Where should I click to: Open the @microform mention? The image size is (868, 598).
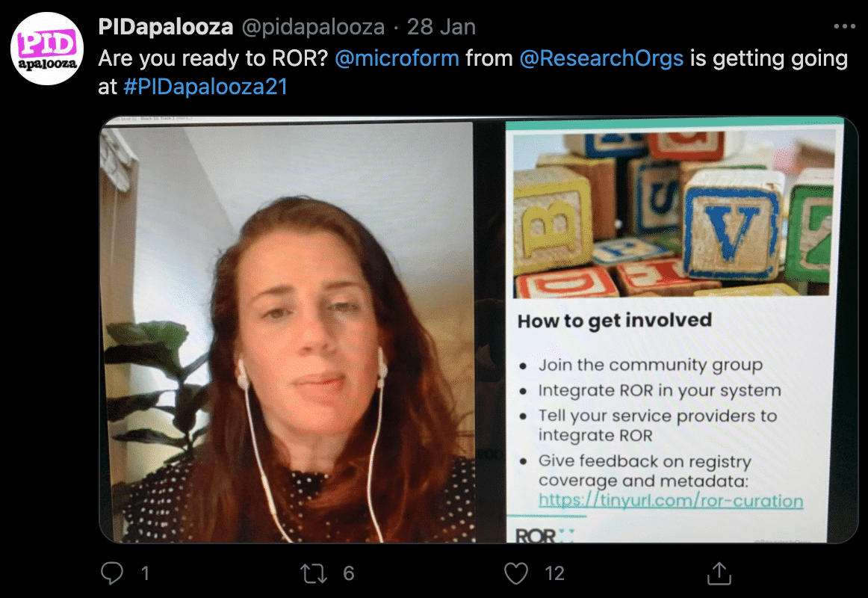pos(397,58)
